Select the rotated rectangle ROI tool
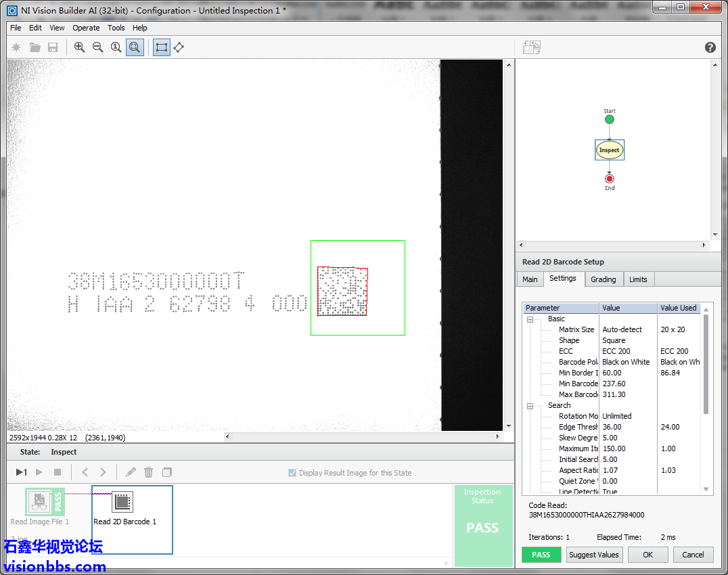The width and height of the screenshot is (728, 575). (x=179, y=47)
